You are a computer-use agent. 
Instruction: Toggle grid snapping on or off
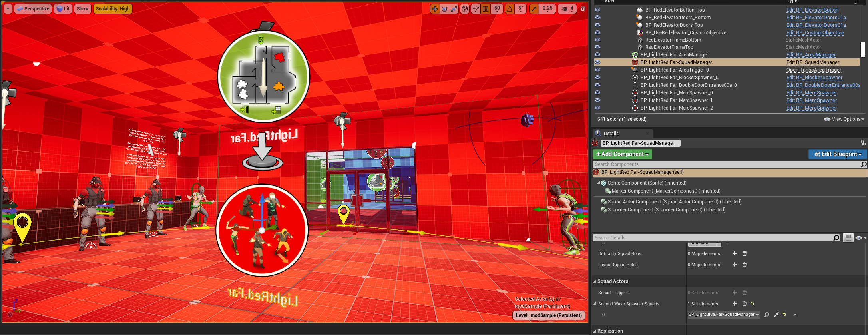[x=486, y=9]
